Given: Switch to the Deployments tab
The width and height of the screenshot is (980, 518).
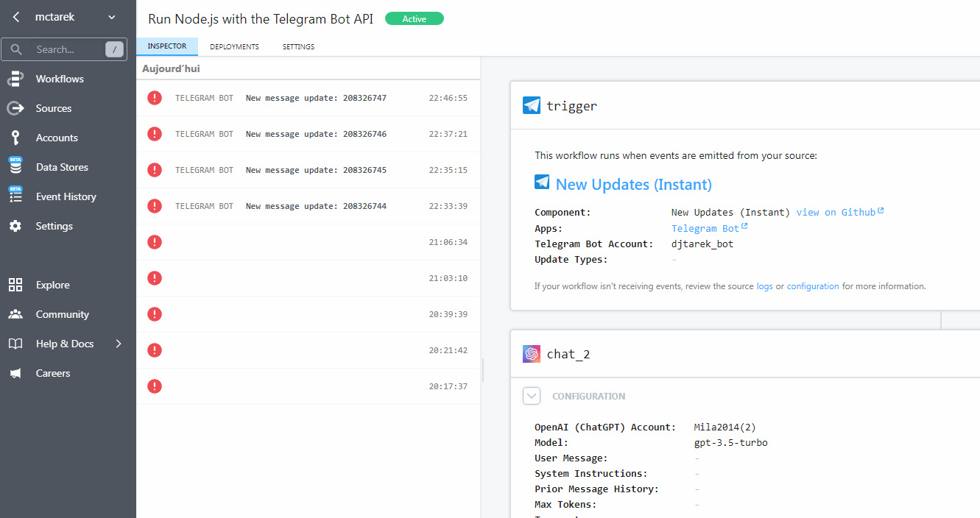Looking at the screenshot, I should (x=234, y=46).
